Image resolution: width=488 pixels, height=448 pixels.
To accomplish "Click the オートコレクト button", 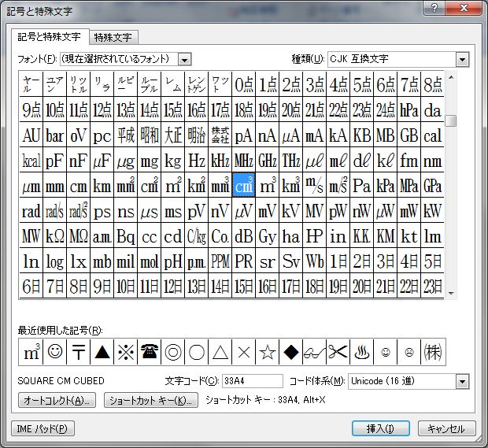I will pyautogui.click(x=57, y=400).
